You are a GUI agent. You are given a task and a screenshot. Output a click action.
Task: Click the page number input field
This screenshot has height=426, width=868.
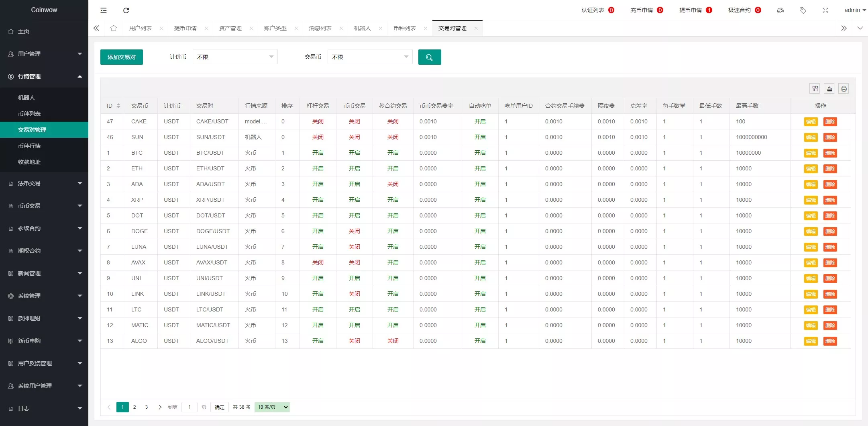point(189,407)
